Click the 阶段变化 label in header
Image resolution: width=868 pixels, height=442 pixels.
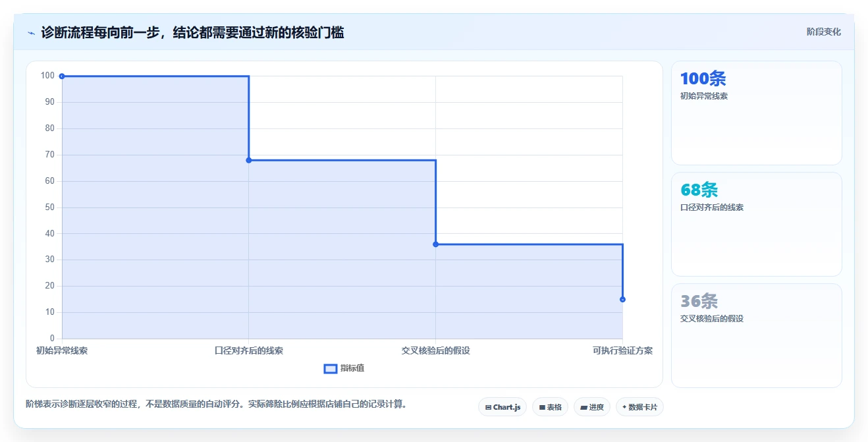point(823,32)
